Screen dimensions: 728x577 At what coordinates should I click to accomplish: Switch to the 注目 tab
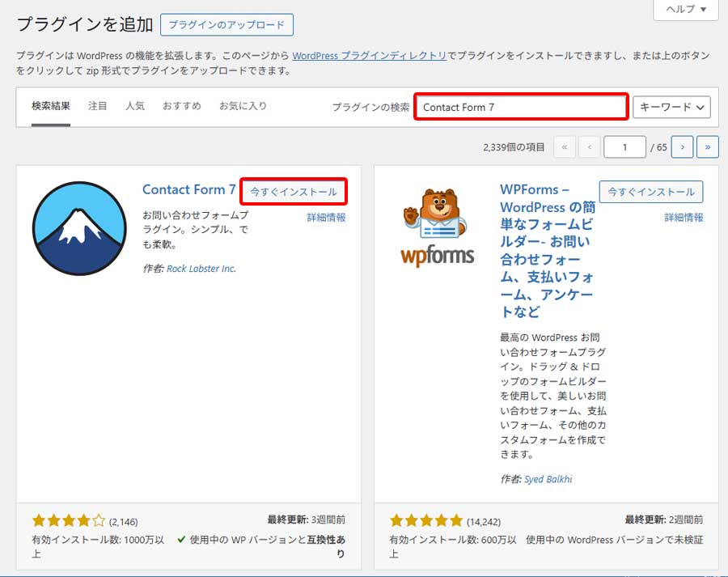[97, 105]
